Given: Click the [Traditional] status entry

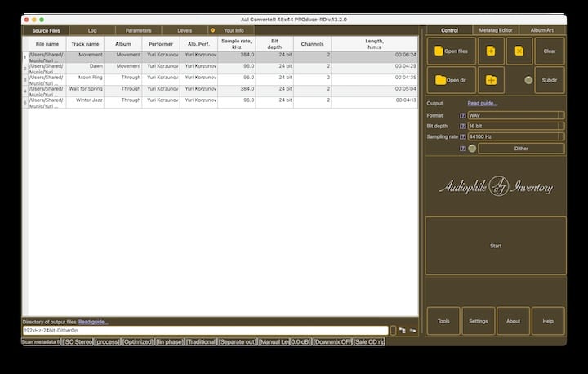Looking at the screenshot, I should [x=202, y=341].
